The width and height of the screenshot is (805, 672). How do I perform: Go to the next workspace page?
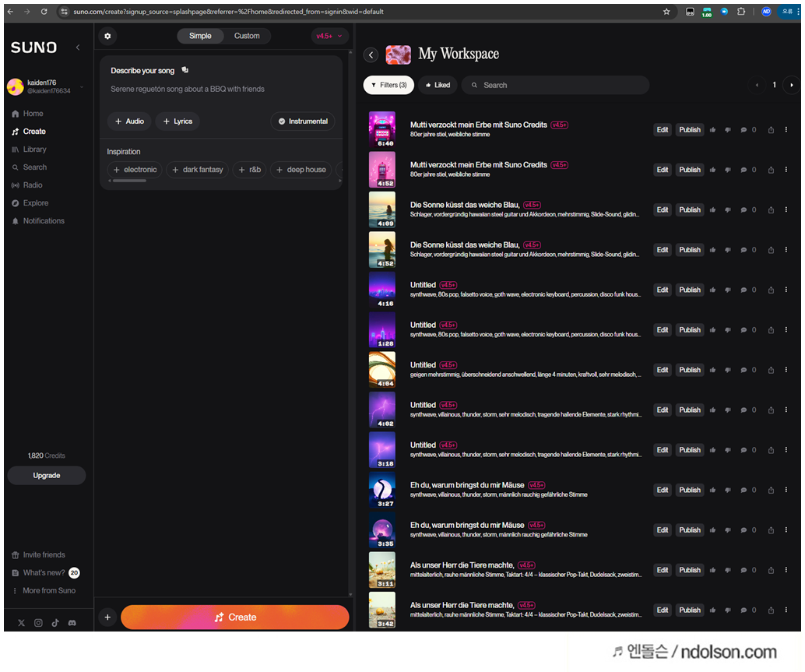(792, 85)
